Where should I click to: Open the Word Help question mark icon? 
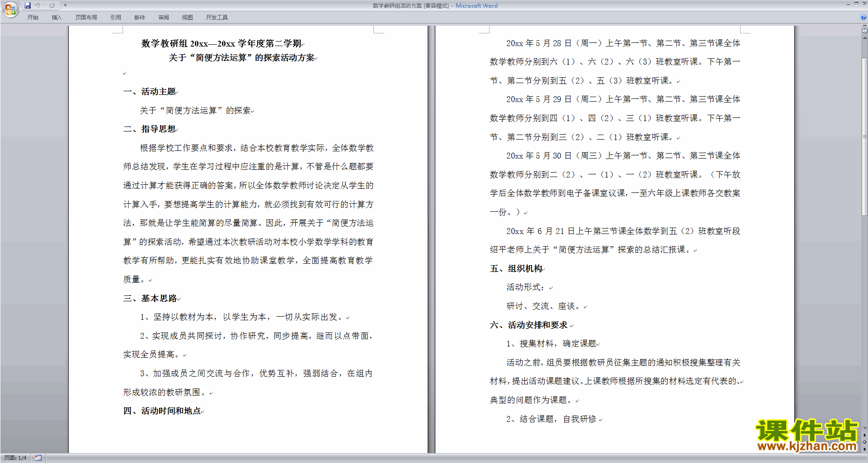[x=863, y=17]
